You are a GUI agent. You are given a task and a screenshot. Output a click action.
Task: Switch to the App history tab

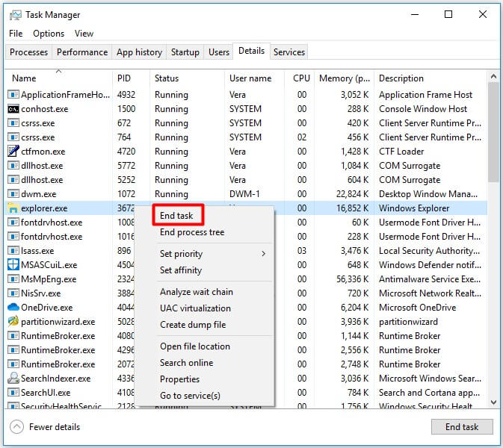tap(139, 52)
